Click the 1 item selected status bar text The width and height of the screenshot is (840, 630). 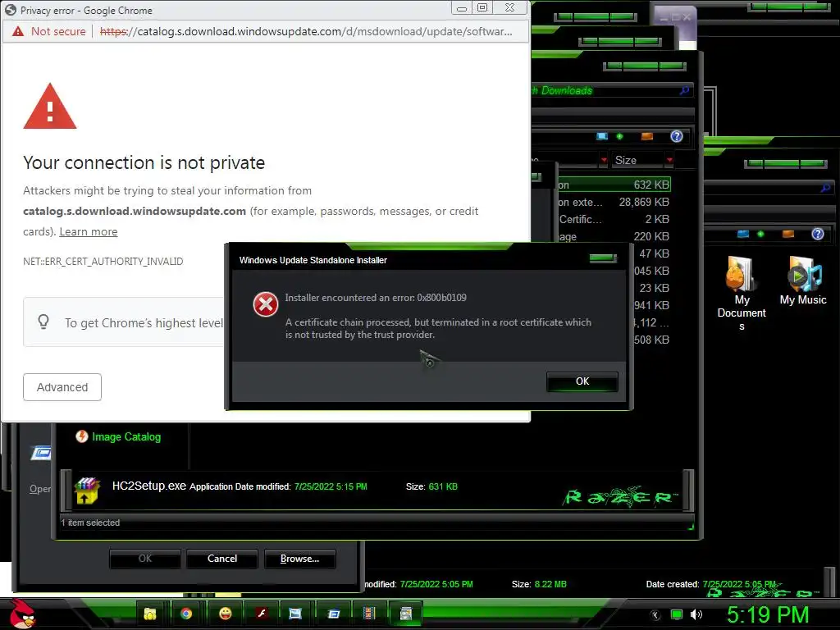click(x=90, y=523)
